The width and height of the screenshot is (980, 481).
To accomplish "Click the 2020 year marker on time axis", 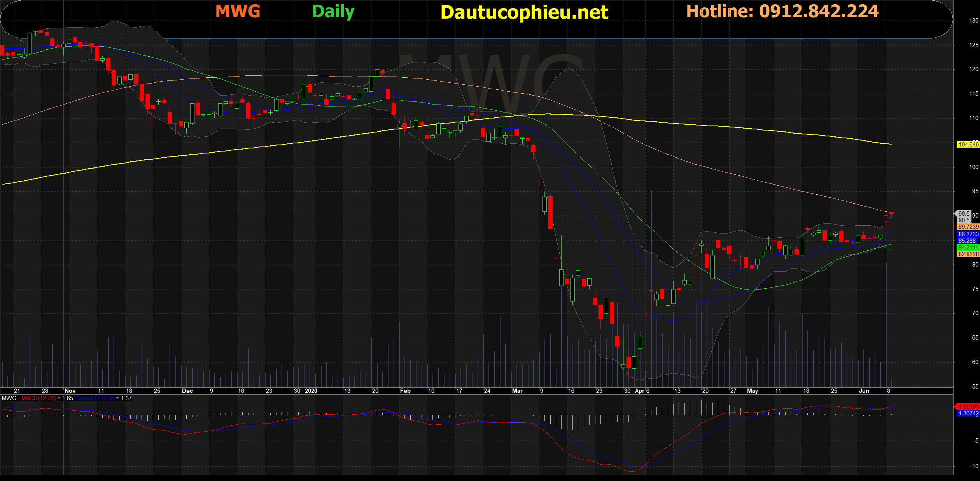I will tap(311, 391).
